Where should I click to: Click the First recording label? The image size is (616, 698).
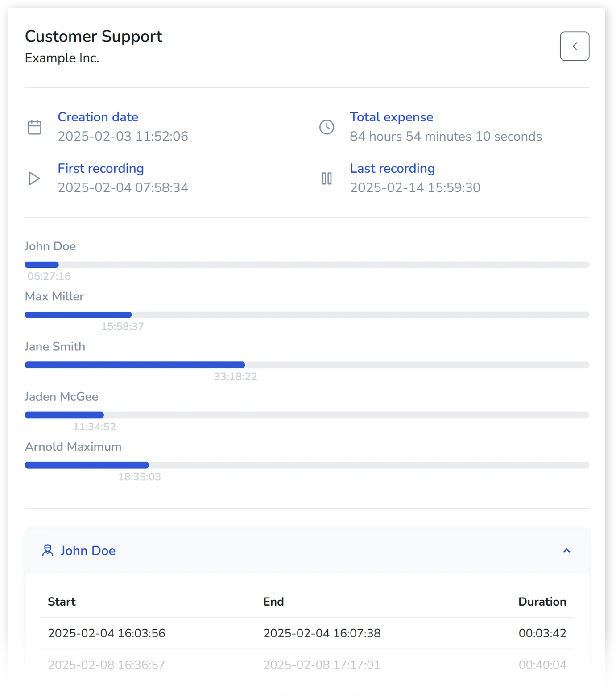pyautogui.click(x=100, y=168)
